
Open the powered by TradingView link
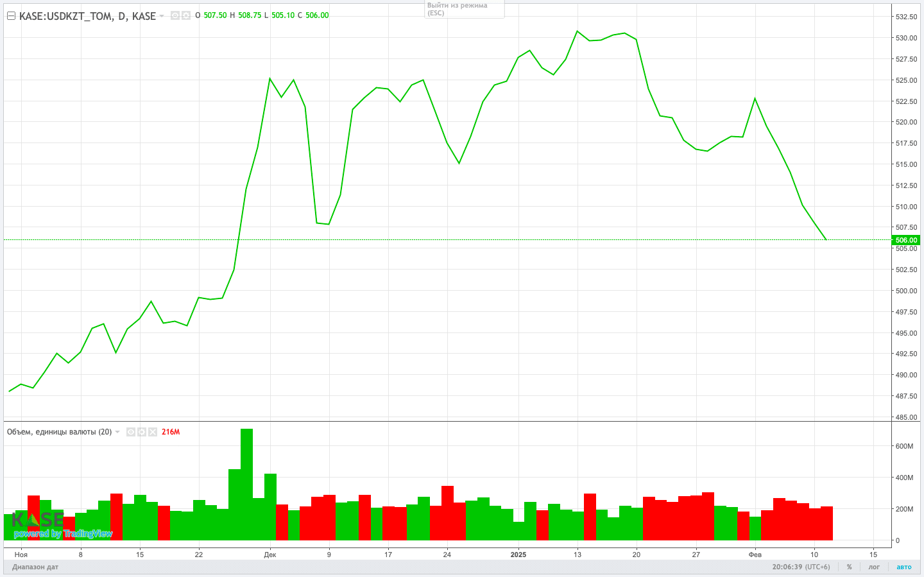pyautogui.click(x=63, y=534)
